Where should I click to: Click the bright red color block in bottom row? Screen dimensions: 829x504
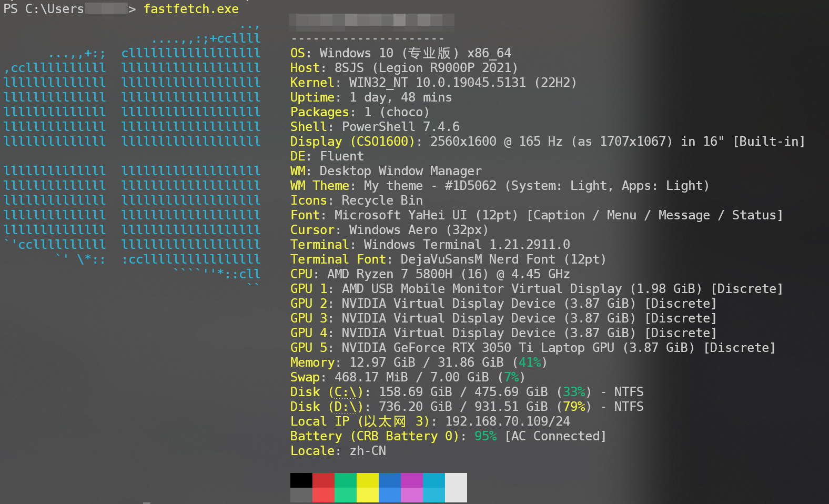323,495
